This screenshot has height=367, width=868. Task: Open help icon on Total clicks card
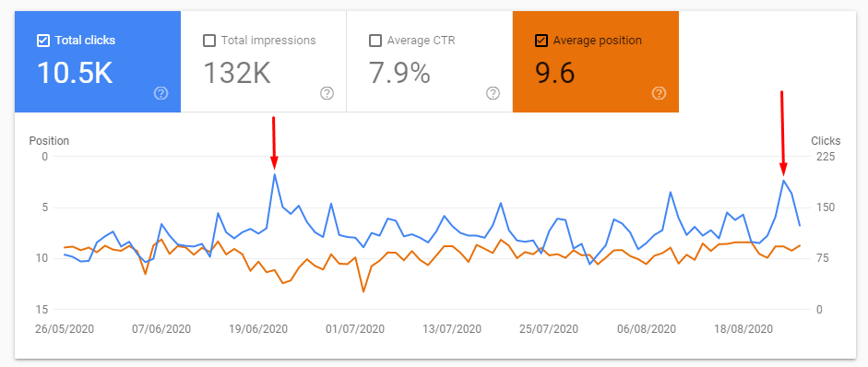coord(161,93)
